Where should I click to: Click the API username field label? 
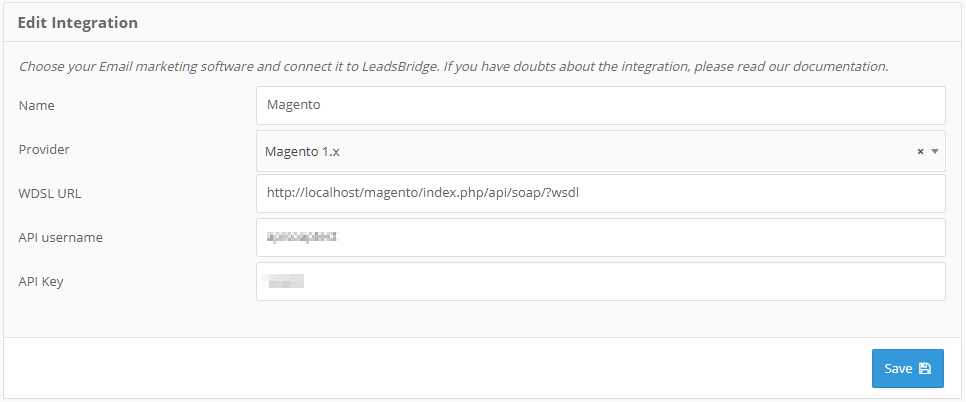point(60,237)
